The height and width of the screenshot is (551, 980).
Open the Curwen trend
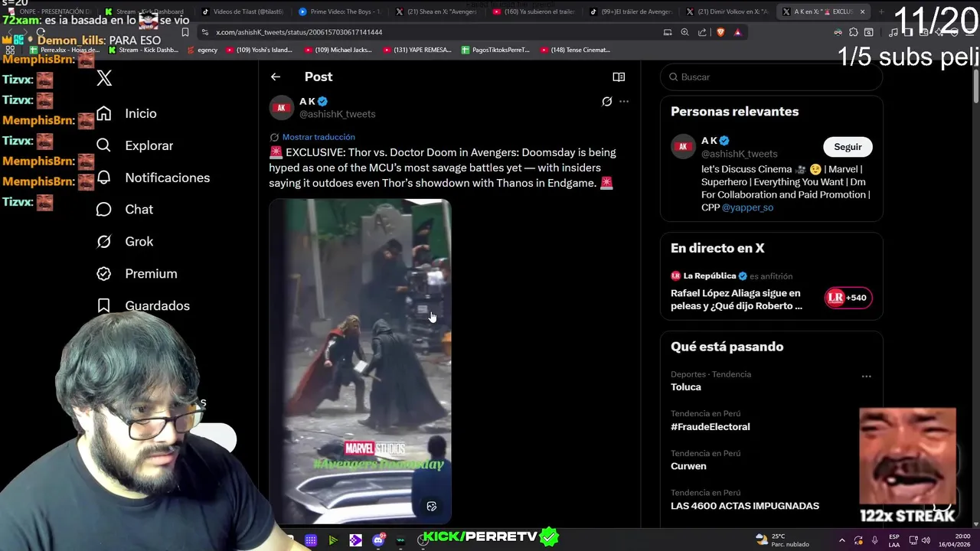(x=688, y=466)
